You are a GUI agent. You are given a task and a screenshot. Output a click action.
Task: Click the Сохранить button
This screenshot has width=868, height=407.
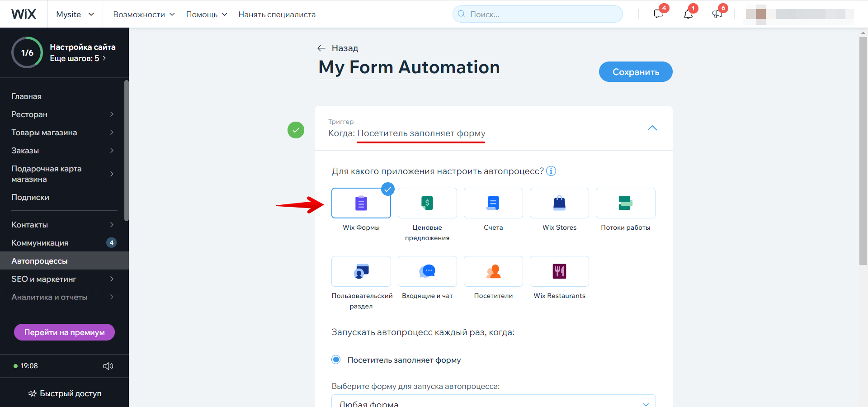point(636,72)
